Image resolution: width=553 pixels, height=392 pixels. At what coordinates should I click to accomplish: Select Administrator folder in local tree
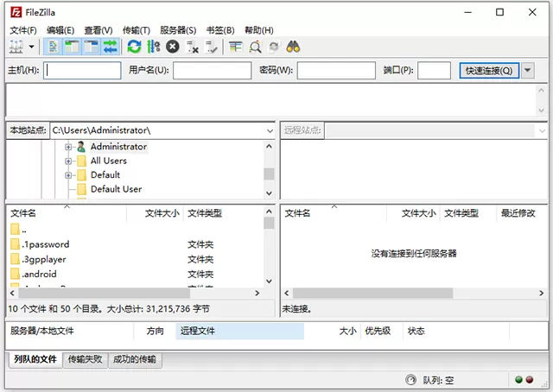pyautogui.click(x=118, y=147)
